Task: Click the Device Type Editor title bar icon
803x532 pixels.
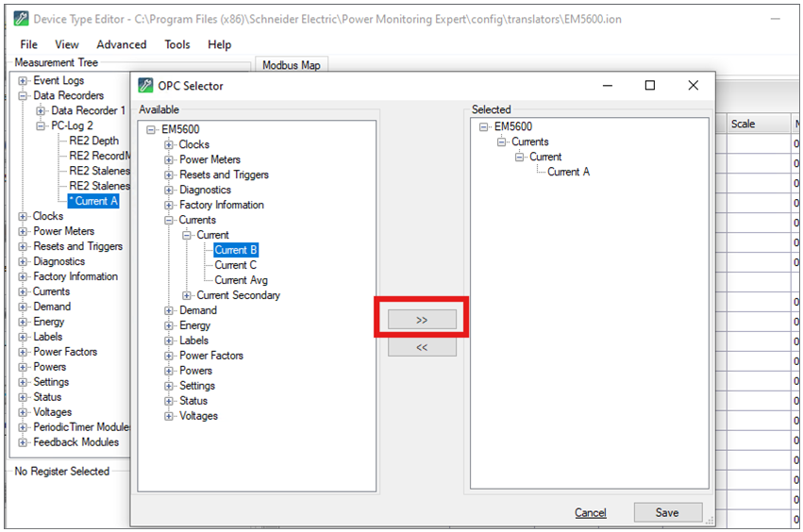Action: click(21, 19)
